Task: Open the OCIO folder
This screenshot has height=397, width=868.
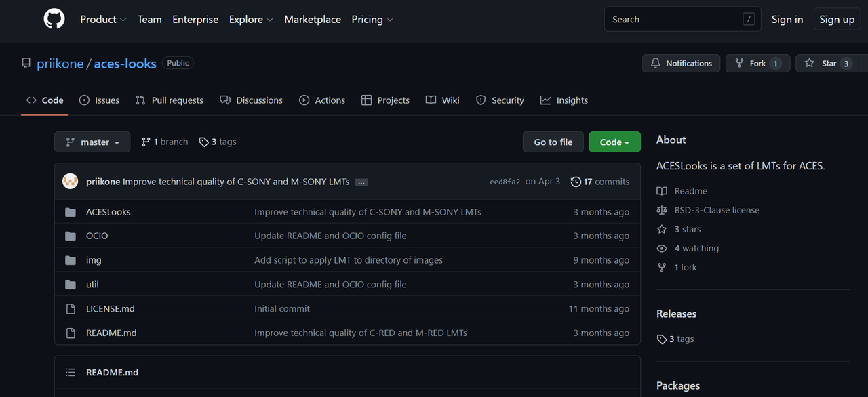Action: tap(97, 236)
